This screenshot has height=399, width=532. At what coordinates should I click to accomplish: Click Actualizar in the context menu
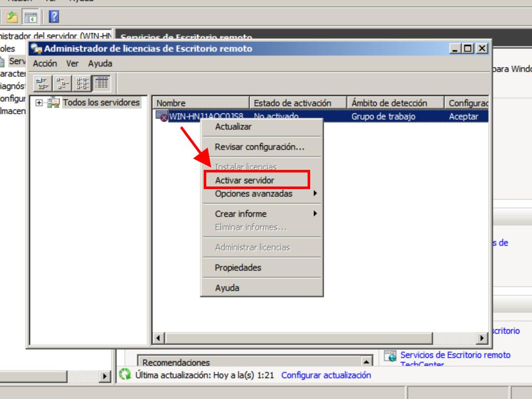click(233, 127)
